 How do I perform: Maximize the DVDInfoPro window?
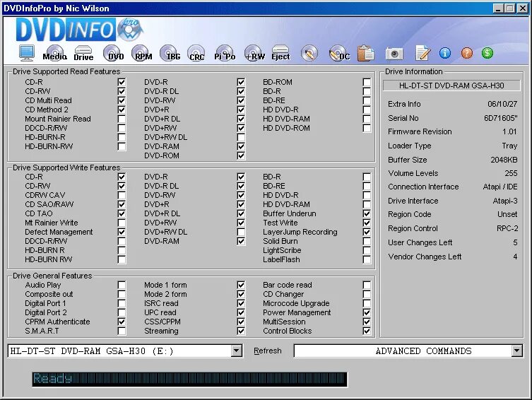point(509,8)
